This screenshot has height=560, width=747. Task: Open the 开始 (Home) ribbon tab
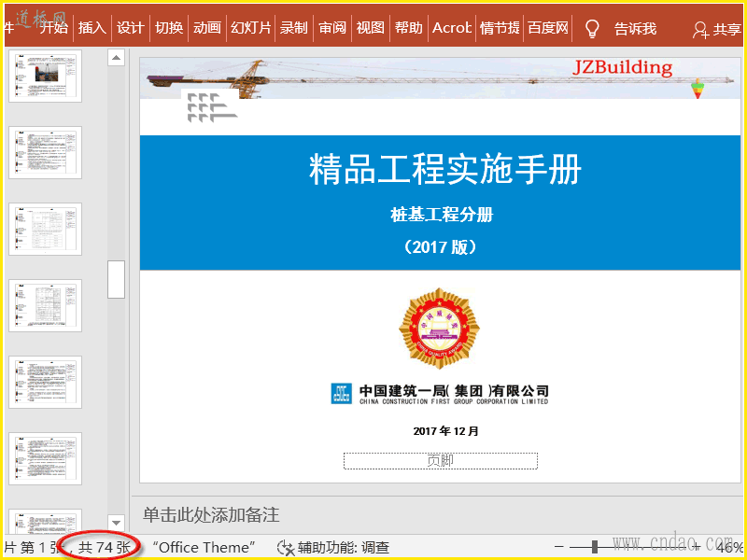(54, 28)
